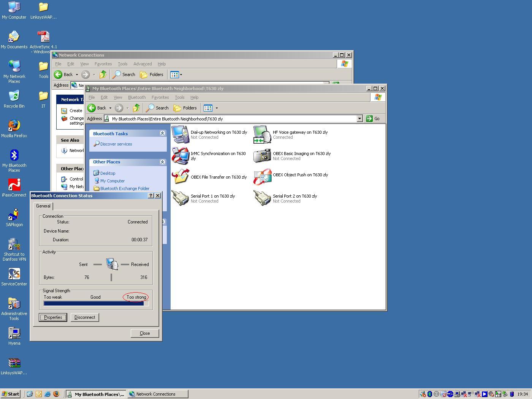532x399 pixels.
Task: Open the Bluetooth menu
Action: (x=136, y=97)
